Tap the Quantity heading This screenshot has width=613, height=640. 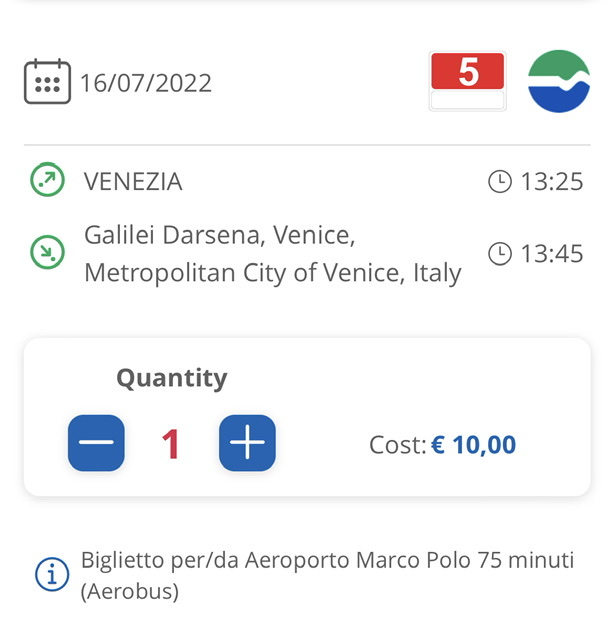click(172, 379)
